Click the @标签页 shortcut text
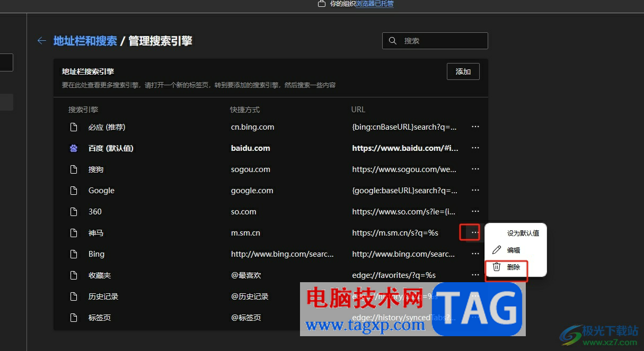 pyautogui.click(x=246, y=318)
